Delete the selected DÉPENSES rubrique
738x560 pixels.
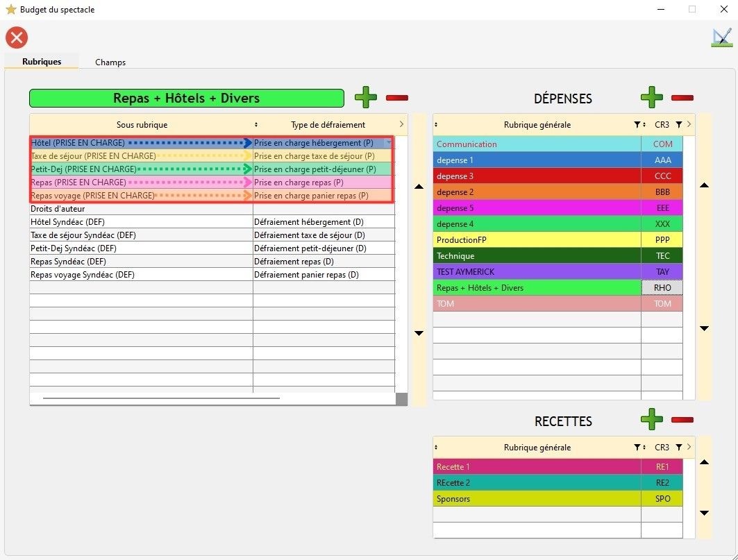[682, 98]
